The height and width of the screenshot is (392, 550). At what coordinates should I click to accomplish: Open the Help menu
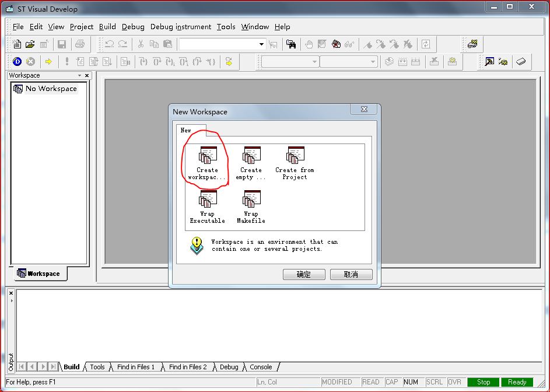(282, 27)
